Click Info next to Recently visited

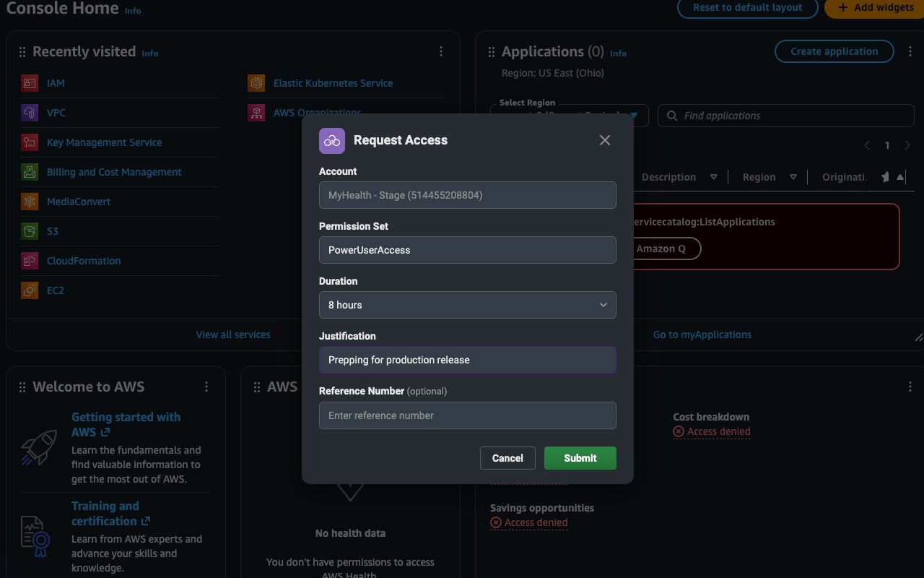tap(150, 53)
